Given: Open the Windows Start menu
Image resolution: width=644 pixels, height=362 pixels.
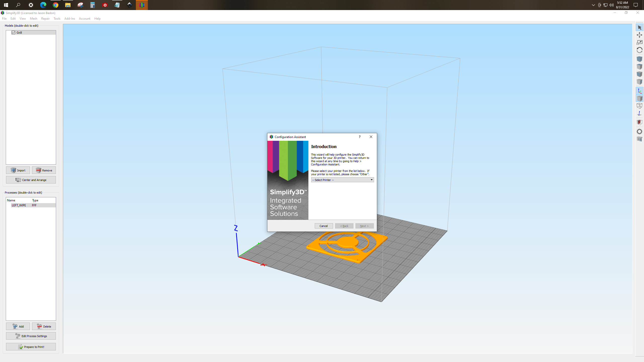Looking at the screenshot, I should point(6,5).
